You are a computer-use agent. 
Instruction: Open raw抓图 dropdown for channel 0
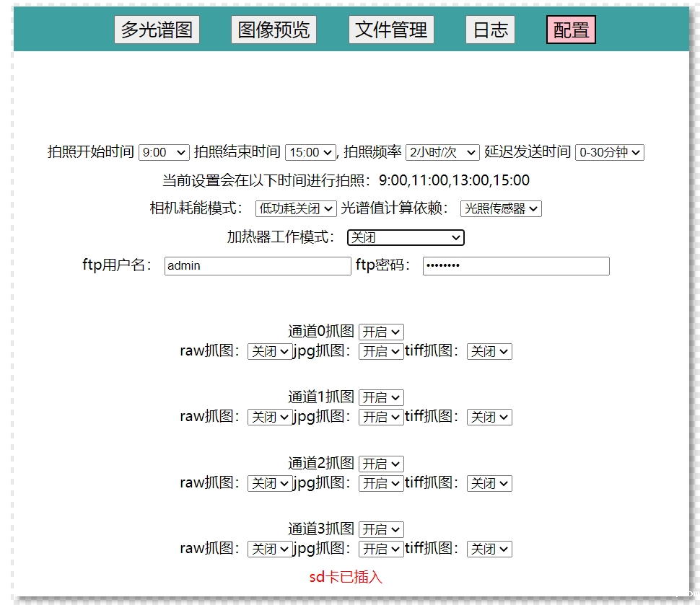tap(269, 351)
